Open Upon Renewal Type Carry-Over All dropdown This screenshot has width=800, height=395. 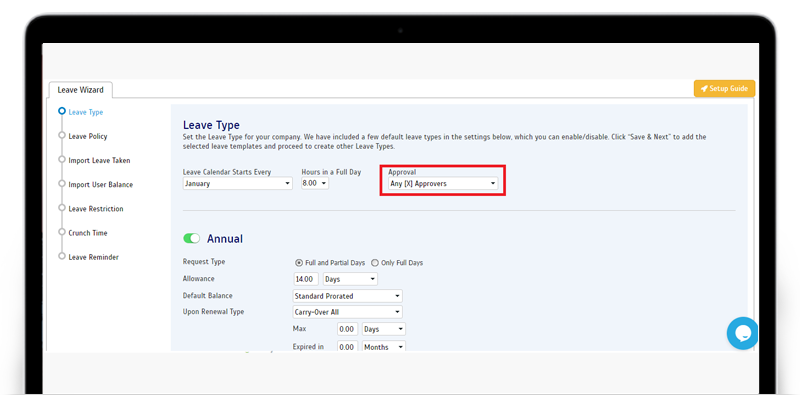click(x=347, y=312)
